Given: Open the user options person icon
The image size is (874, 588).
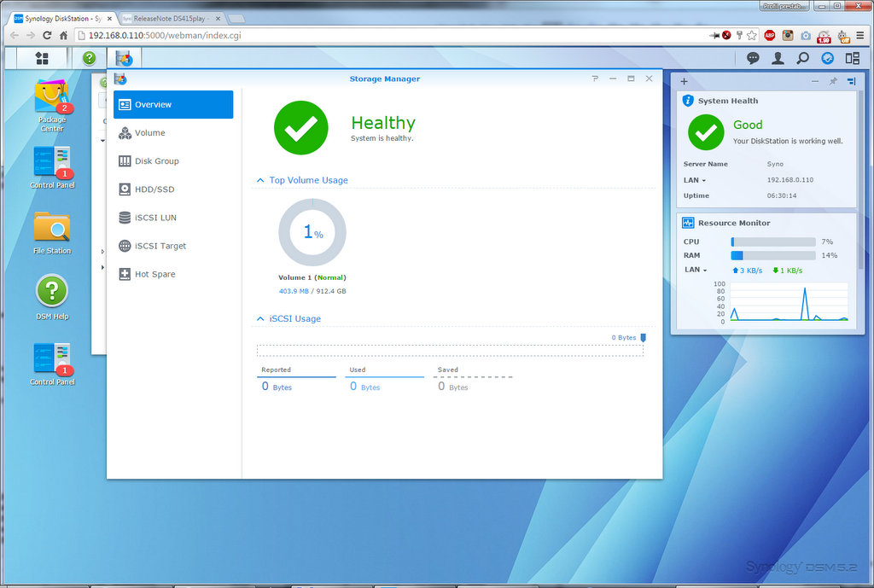Looking at the screenshot, I should [x=778, y=58].
